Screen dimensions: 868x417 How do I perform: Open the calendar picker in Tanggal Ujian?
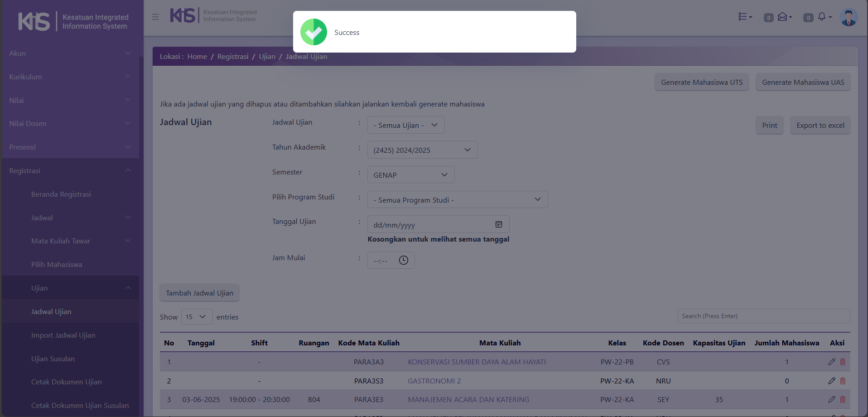(498, 224)
